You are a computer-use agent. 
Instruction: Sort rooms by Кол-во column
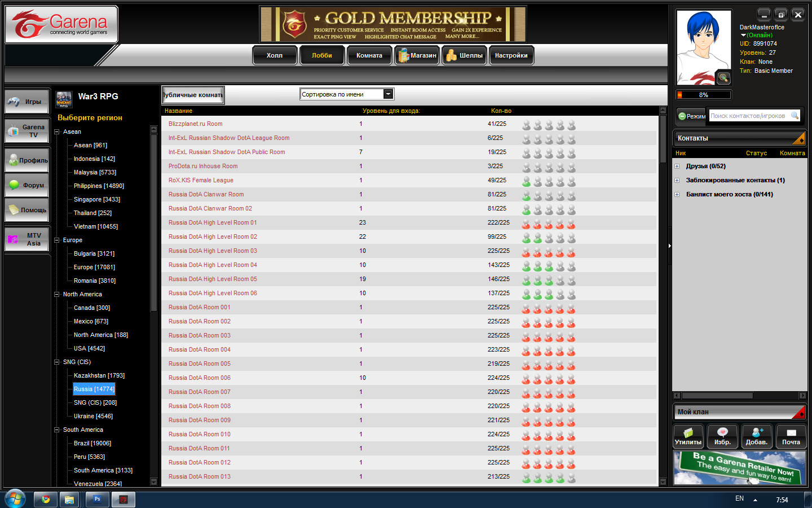tap(501, 111)
